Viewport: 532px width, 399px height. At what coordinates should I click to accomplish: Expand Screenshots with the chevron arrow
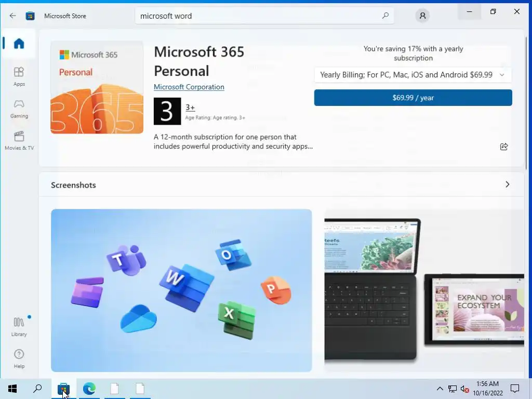pyautogui.click(x=507, y=184)
